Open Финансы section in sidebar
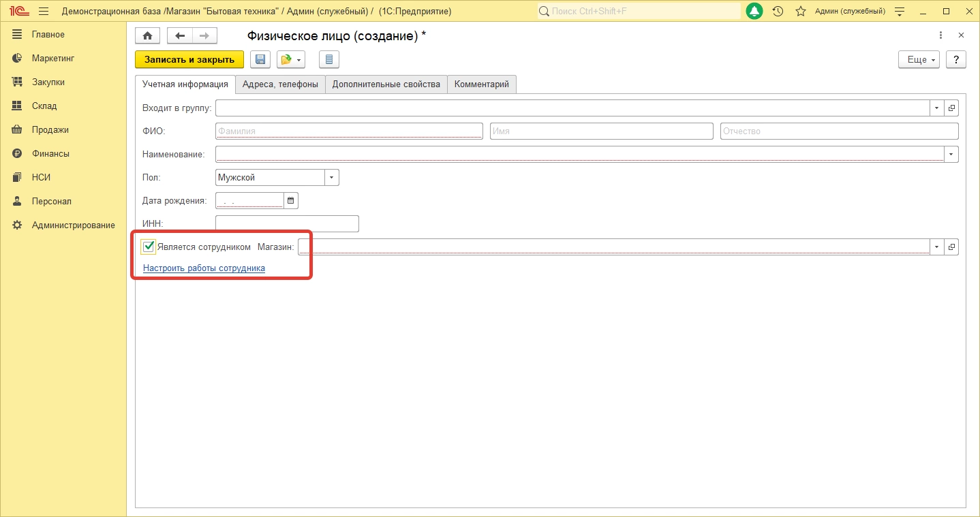 click(x=50, y=154)
